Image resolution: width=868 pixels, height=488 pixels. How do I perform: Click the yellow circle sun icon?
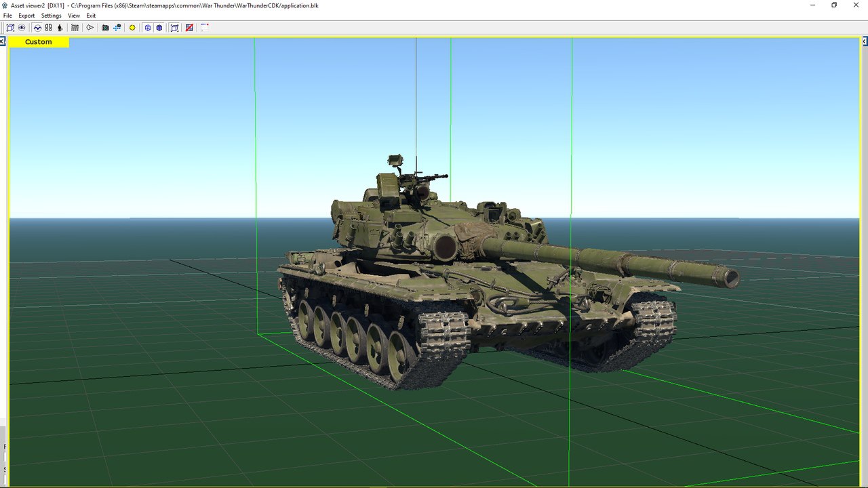(x=132, y=28)
